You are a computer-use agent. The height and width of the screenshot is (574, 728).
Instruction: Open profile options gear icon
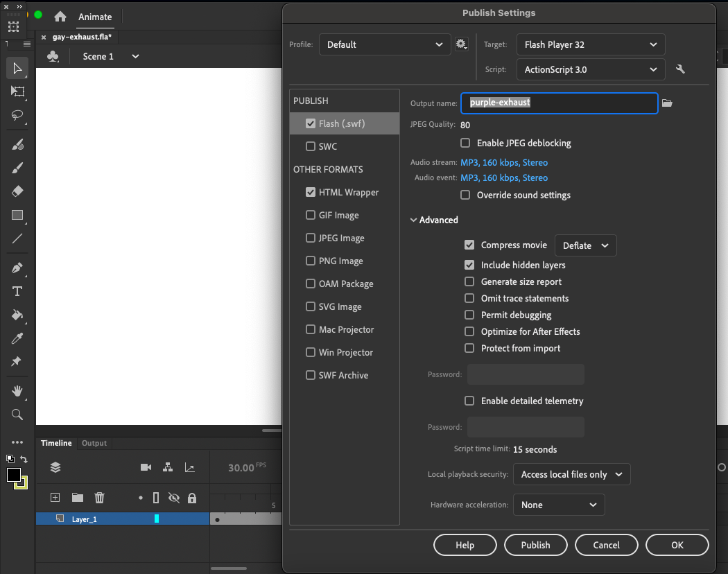click(x=461, y=44)
